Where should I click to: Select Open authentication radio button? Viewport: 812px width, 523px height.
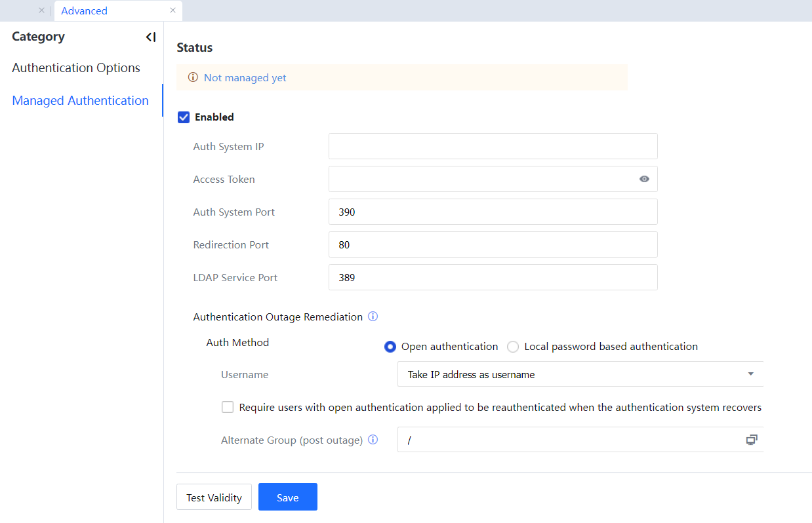tap(390, 347)
